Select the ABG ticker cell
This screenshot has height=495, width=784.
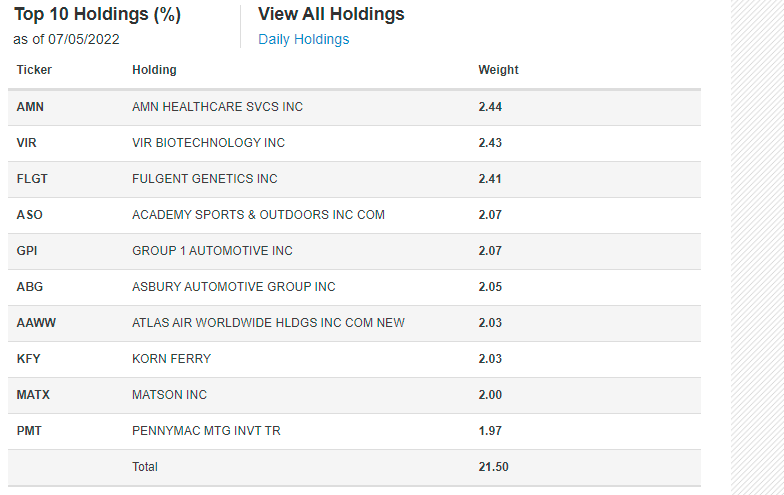pyautogui.click(x=30, y=287)
